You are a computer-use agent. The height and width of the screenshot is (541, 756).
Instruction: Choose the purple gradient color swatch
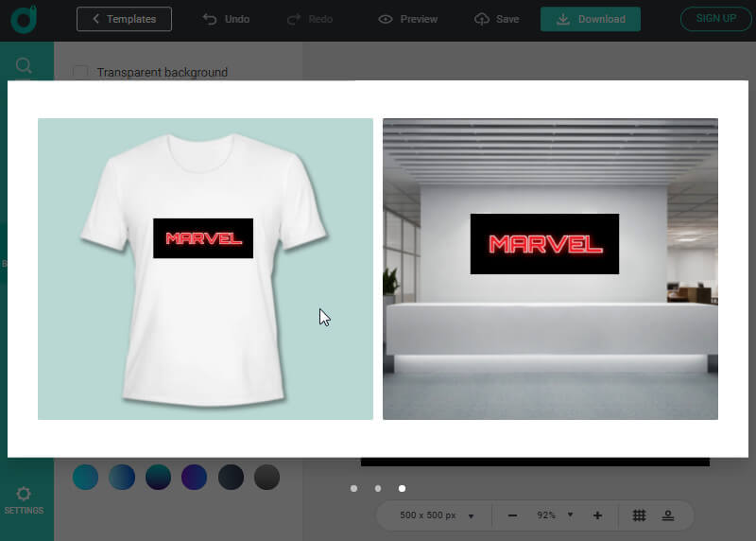coord(194,478)
